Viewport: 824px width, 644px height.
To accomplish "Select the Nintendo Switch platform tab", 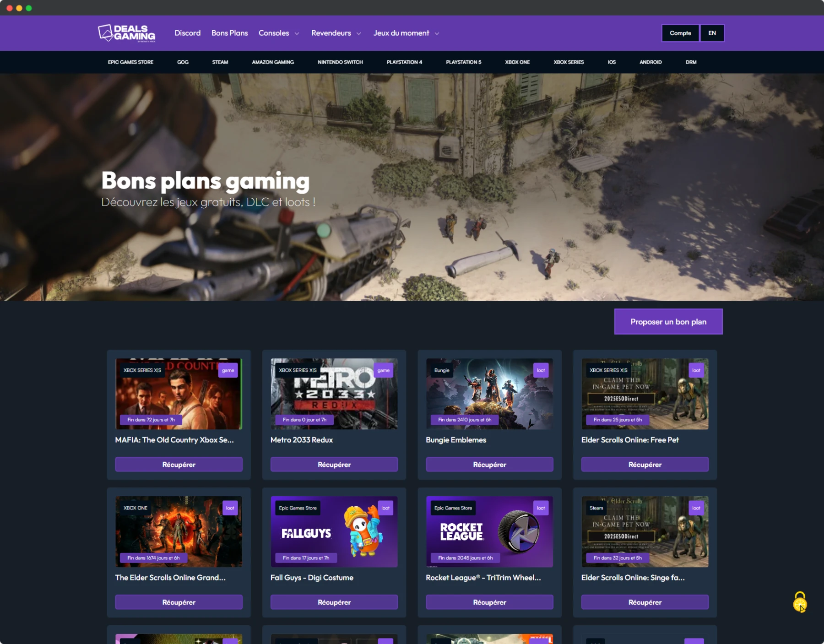I will pyautogui.click(x=340, y=62).
